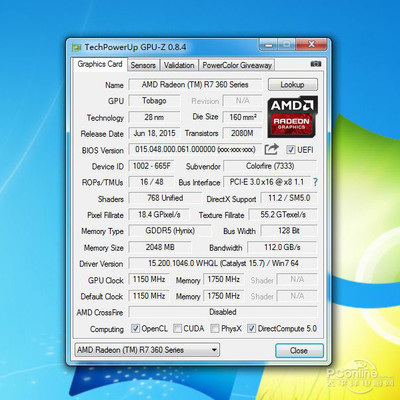
Task: Toggle the CUDA checkbox
Action: [177, 328]
